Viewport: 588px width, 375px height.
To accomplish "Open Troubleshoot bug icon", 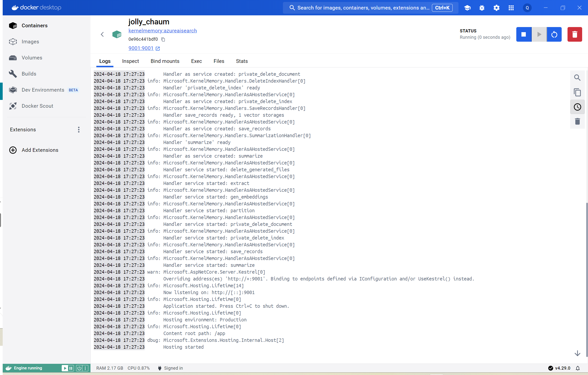I will (x=482, y=8).
